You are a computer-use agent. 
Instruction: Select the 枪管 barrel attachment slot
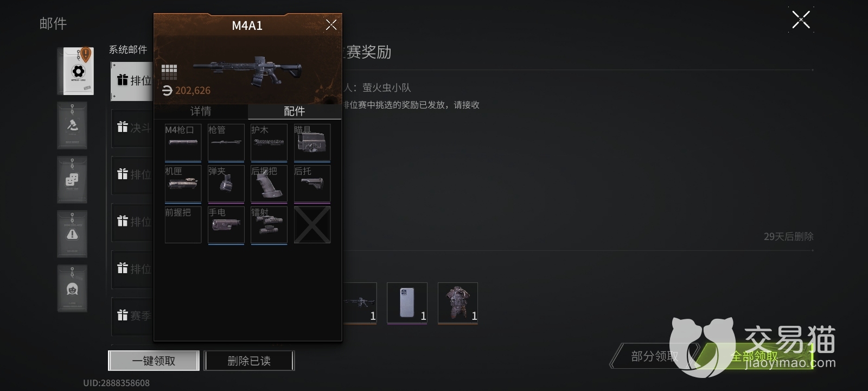(226, 143)
